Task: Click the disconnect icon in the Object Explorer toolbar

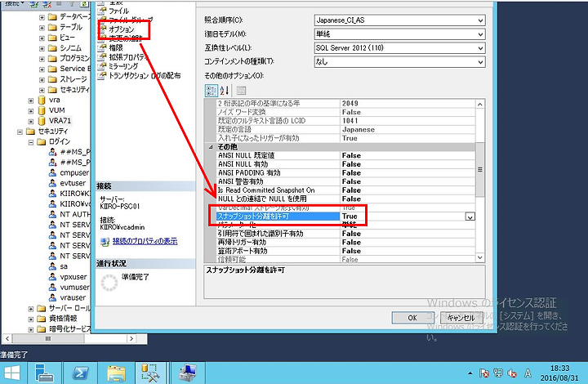Action: tap(47, 4)
